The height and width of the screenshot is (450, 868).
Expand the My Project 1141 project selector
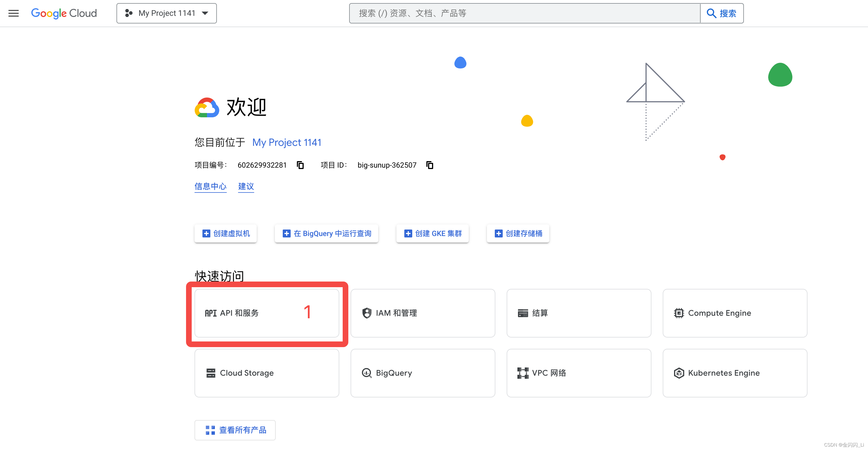167,13
